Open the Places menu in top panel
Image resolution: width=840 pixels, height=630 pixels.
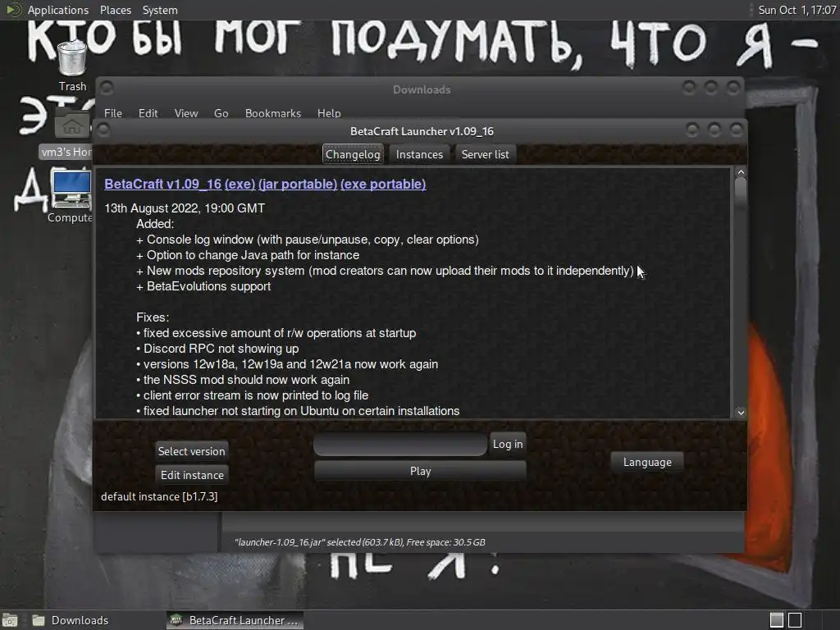pyautogui.click(x=115, y=10)
